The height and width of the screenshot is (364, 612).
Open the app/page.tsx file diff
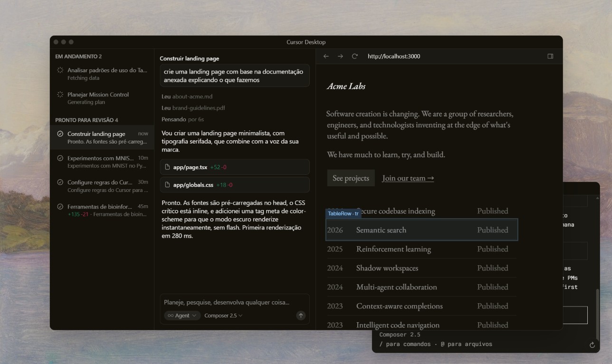235,167
